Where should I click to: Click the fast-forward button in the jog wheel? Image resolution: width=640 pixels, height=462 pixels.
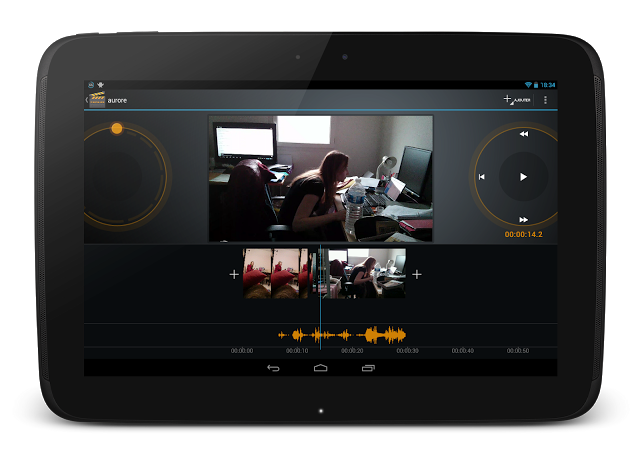[x=523, y=220]
